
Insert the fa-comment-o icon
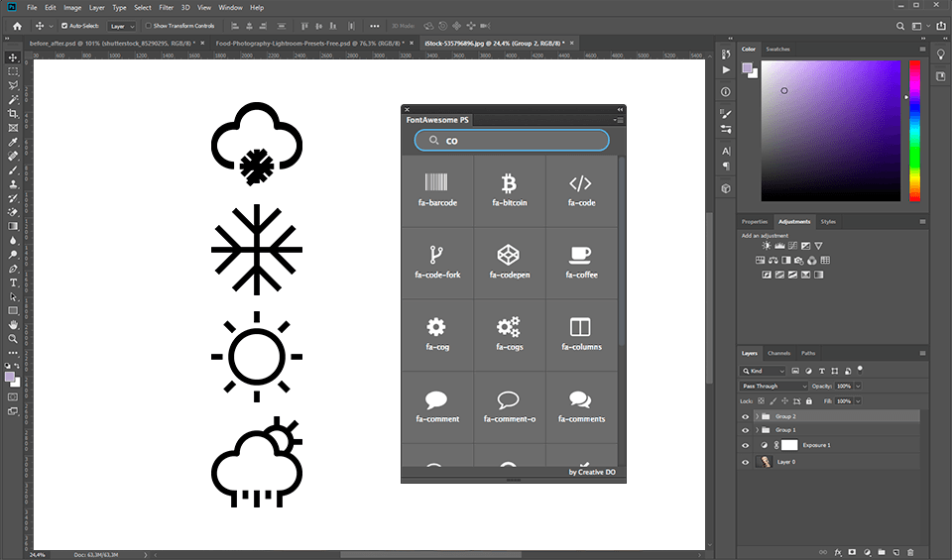pos(510,407)
